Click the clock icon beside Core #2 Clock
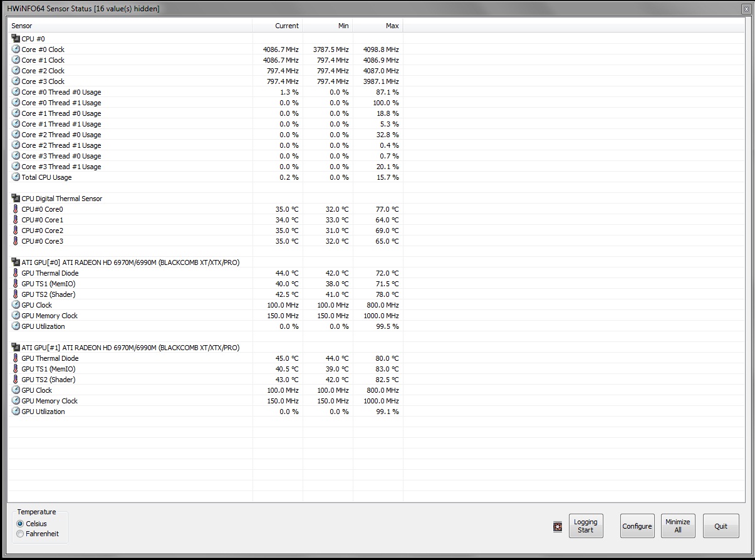 click(x=16, y=71)
